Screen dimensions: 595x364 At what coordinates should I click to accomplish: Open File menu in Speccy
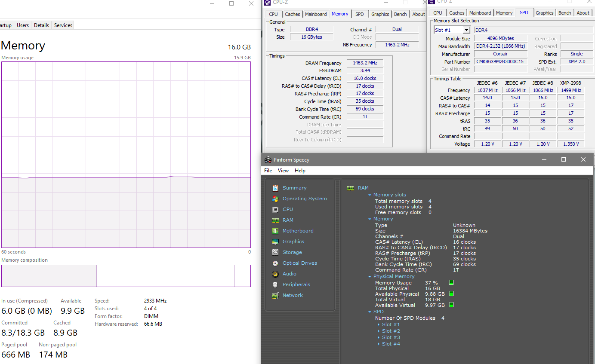[268, 171]
